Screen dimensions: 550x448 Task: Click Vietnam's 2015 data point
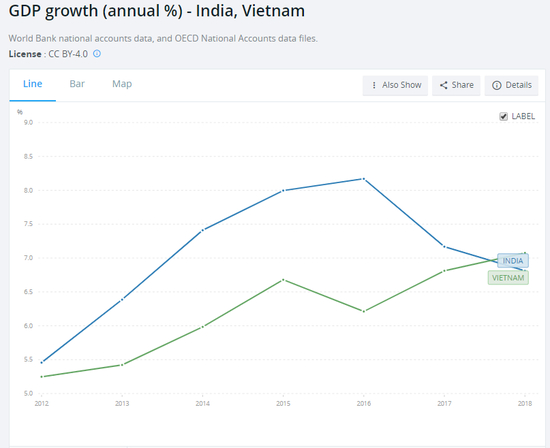tap(283, 280)
